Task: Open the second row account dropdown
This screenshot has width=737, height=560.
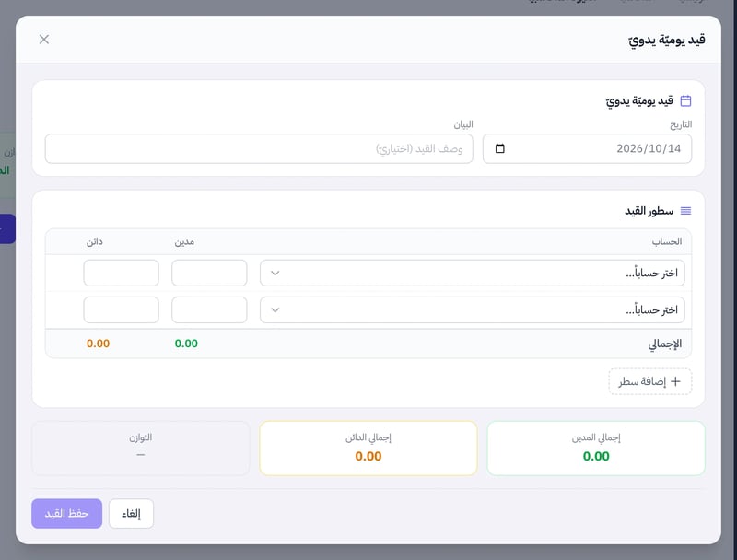Action: point(472,310)
